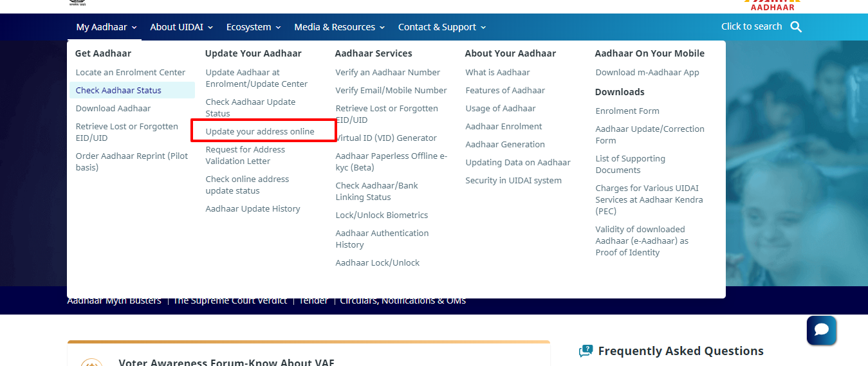868x366 pixels.
Task: Select Aadhaar Paperless Offline e-kyc (Beta)
Action: [x=391, y=162]
